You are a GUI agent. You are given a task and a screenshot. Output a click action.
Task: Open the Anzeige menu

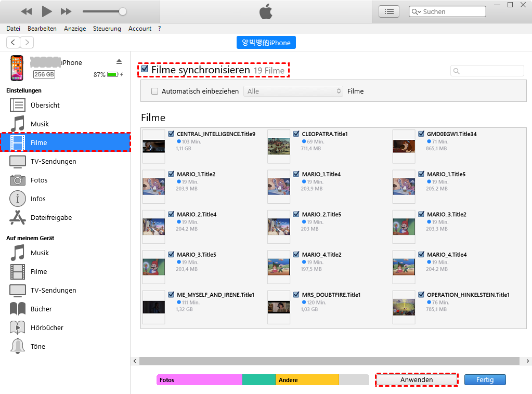click(x=75, y=29)
